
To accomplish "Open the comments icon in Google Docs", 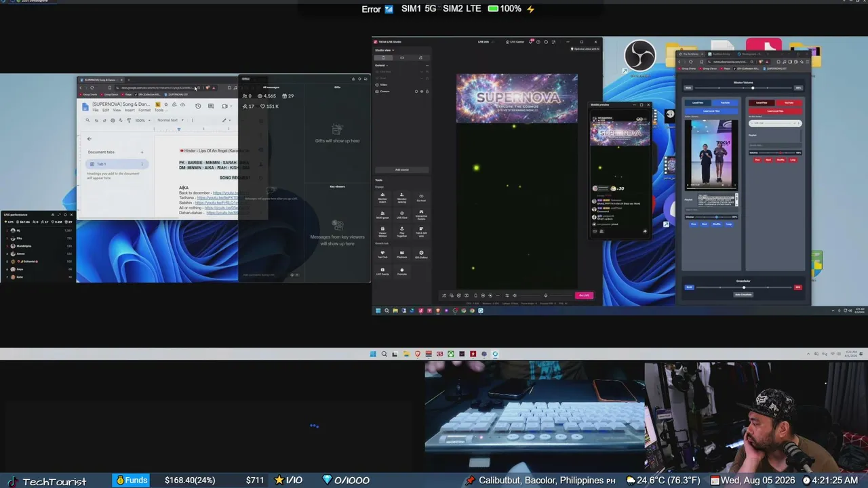I will (x=211, y=106).
